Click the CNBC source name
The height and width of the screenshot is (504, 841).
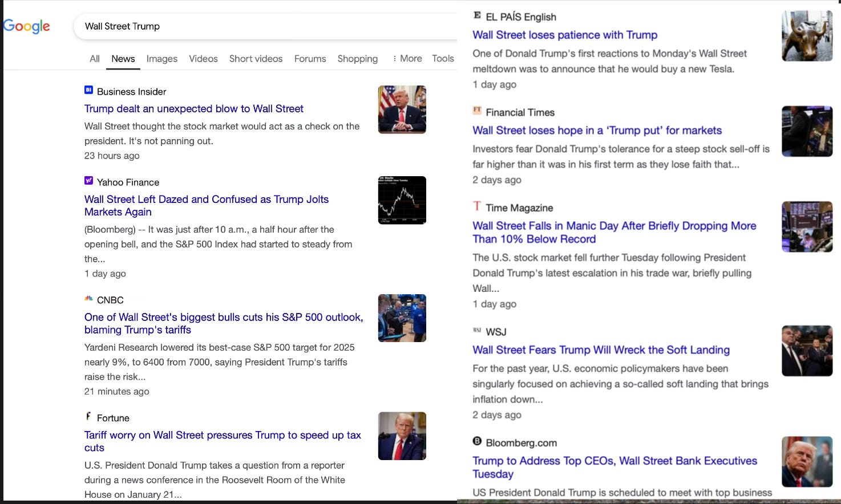(110, 300)
